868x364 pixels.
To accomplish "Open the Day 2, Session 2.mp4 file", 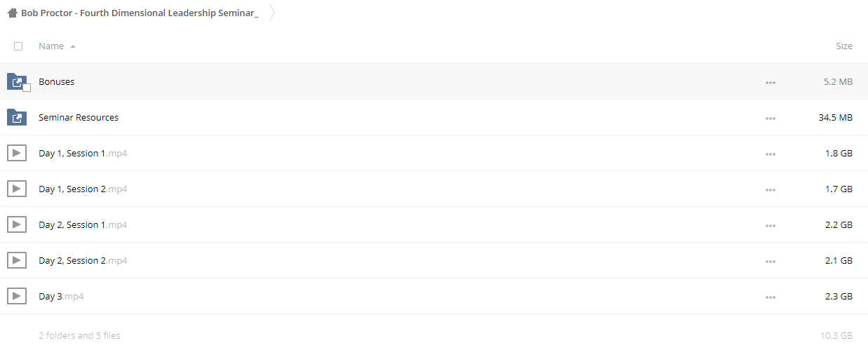I will coord(83,260).
